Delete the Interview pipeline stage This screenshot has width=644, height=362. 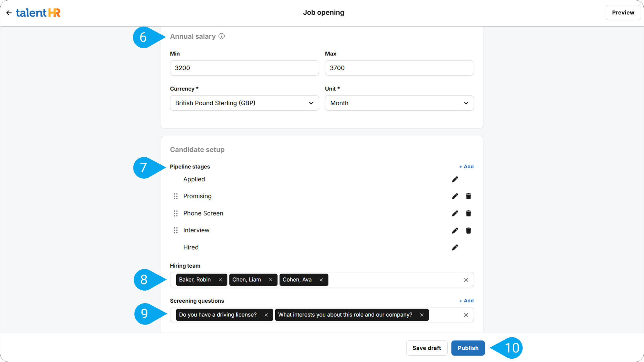468,231
